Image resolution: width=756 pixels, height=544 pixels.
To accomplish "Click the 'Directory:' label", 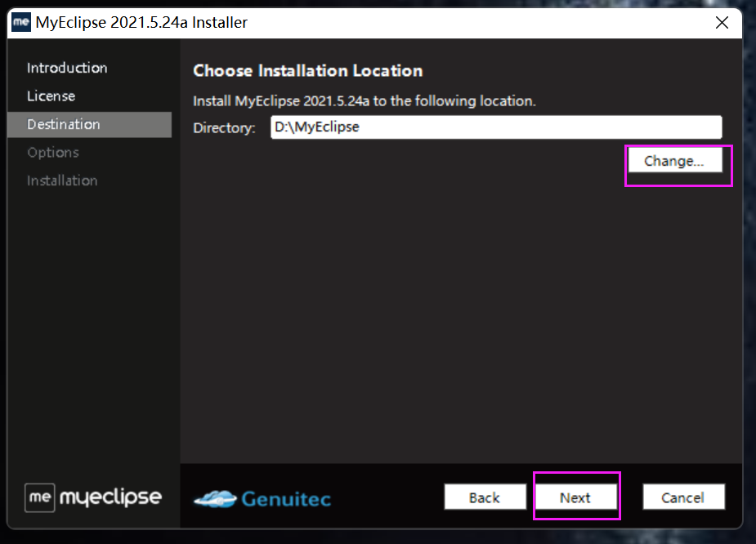I will point(224,127).
